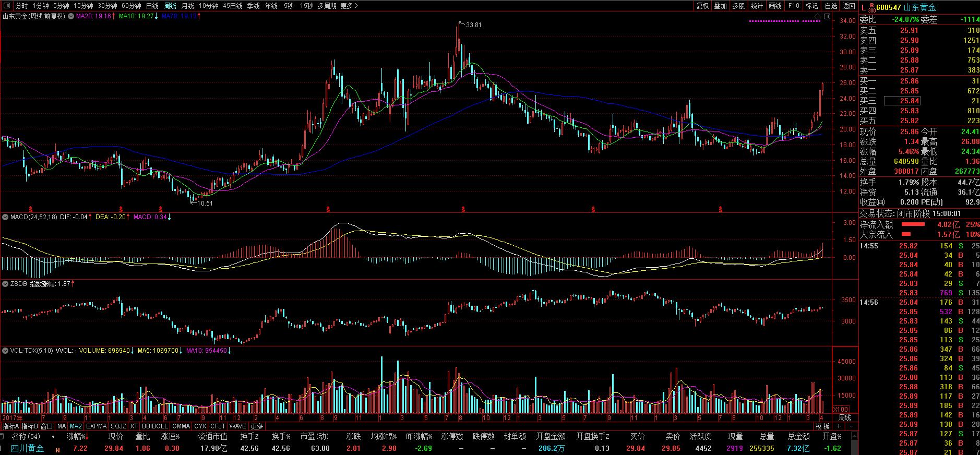Image resolution: width=980 pixels, height=455 pixels.
Task: Toggle 自选 watchlist for this stock
Action: pyautogui.click(x=830, y=6)
